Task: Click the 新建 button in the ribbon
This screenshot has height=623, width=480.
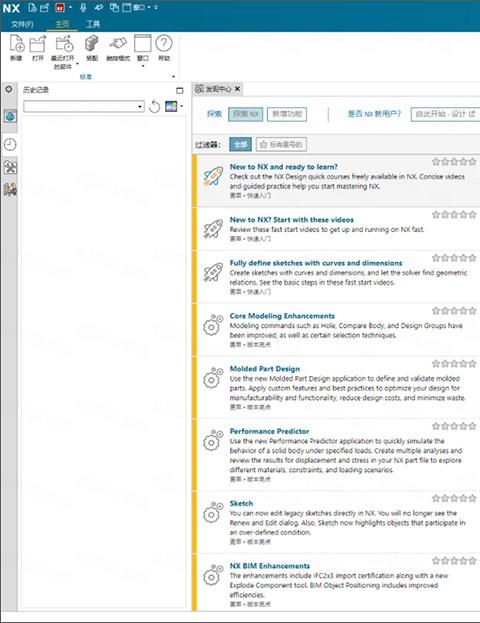Action: click(x=17, y=48)
